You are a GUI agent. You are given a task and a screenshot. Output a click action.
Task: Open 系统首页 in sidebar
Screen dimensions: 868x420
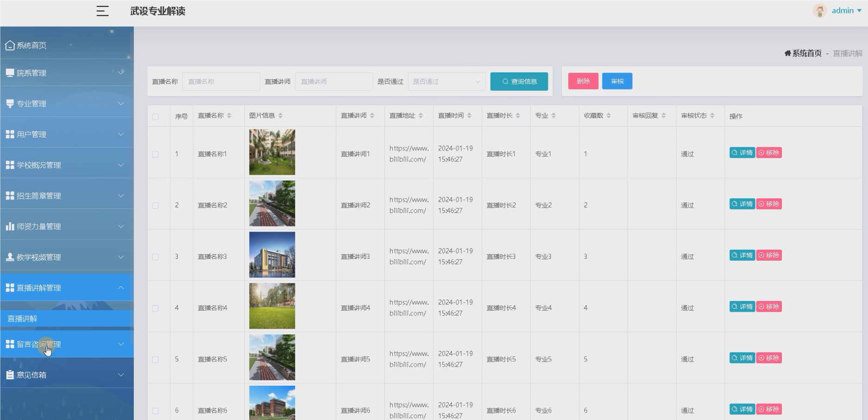tap(67, 45)
